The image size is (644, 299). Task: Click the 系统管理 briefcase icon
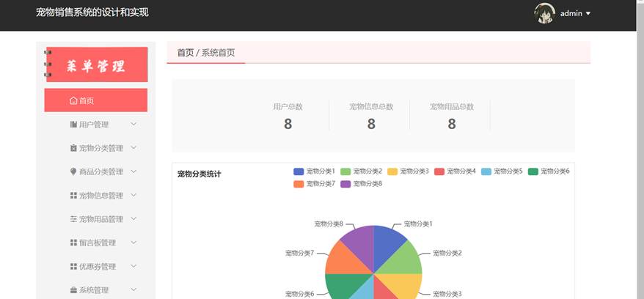click(73, 290)
